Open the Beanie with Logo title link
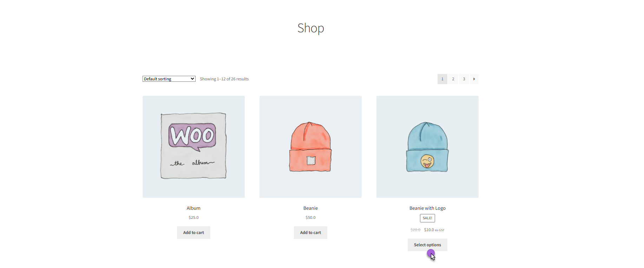Viewport: 644px width, 268px height. click(427, 208)
